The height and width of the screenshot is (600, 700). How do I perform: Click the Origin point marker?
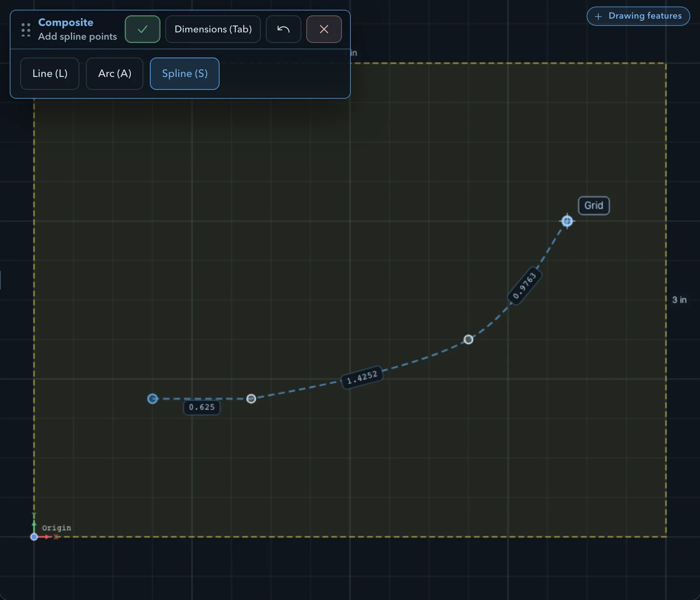click(x=34, y=537)
